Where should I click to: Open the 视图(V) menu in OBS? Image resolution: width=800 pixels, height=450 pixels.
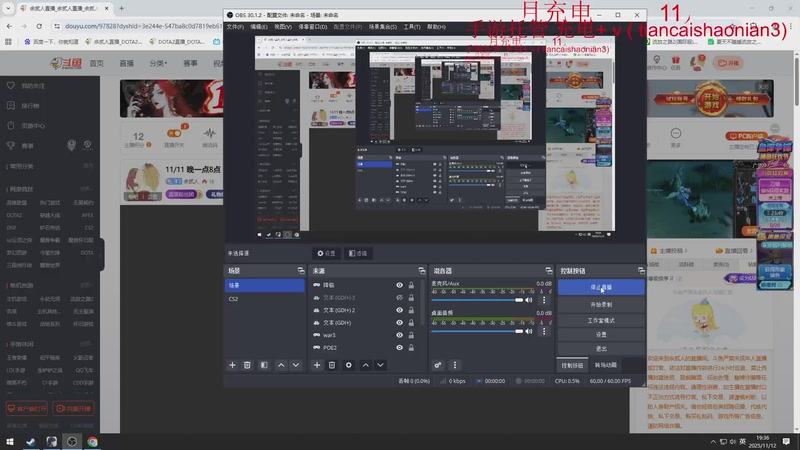point(283,27)
